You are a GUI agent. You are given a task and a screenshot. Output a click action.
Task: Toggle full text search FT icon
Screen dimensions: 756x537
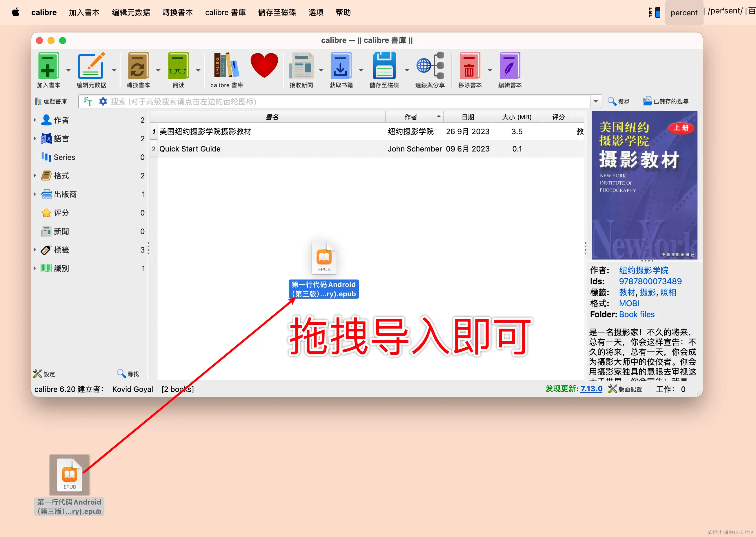click(88, 101)
